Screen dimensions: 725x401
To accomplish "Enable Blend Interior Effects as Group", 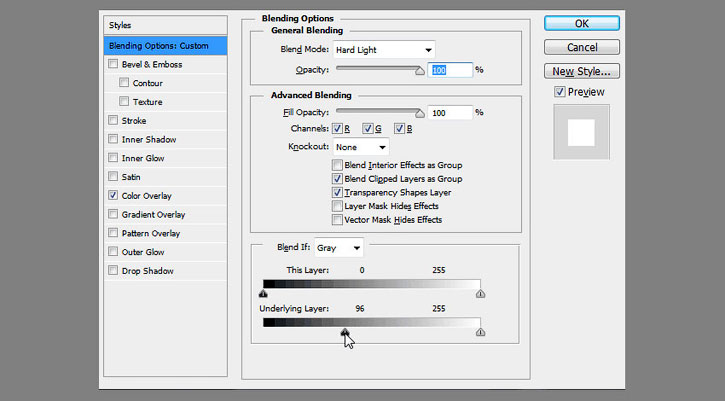I will [x=337, y=165].
